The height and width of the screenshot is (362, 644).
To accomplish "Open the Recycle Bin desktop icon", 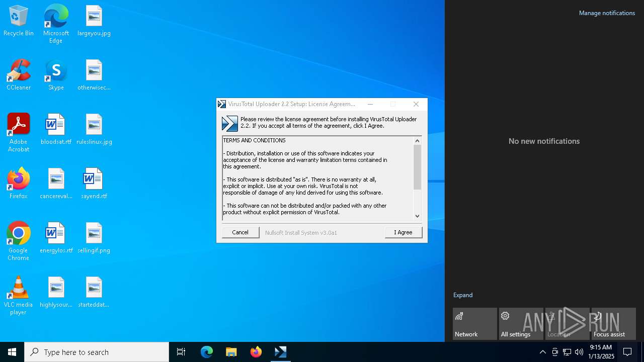I will pyautogui.click(x=19, y=21).
